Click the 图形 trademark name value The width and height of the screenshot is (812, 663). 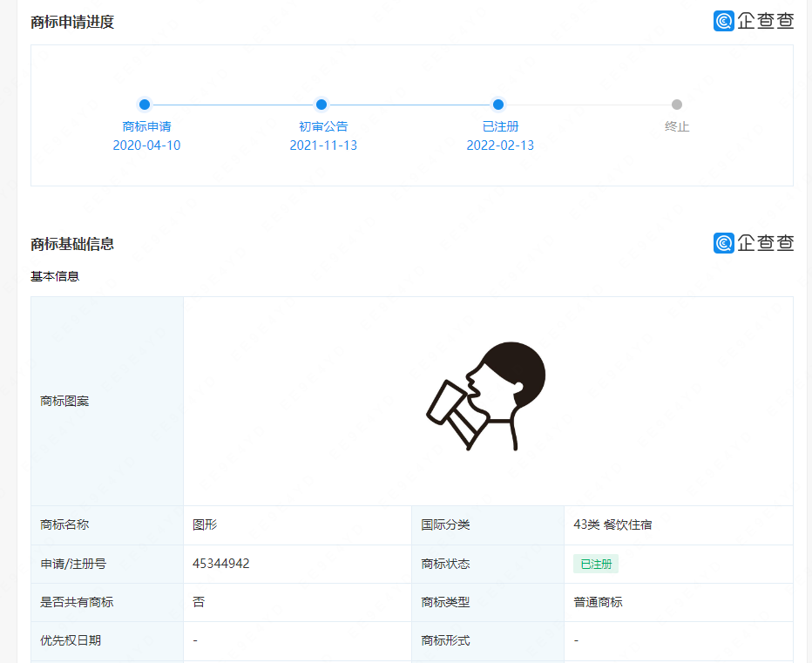pos(205,524)
